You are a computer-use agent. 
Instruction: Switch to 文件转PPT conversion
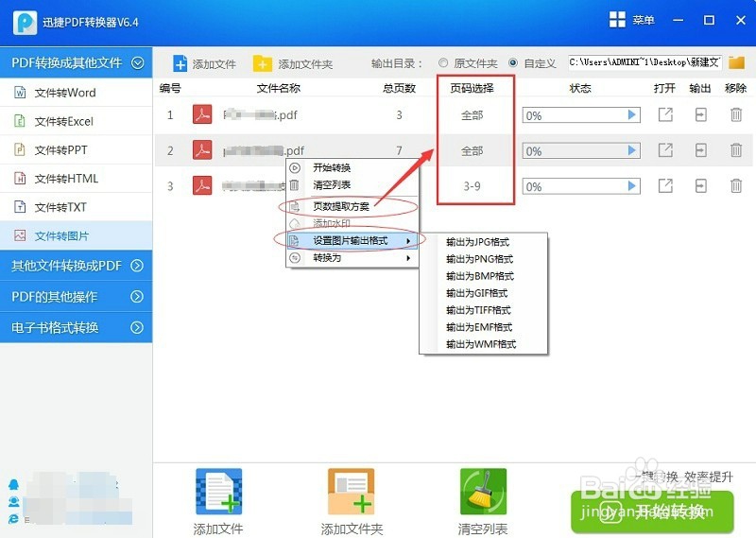pos(77,149)
